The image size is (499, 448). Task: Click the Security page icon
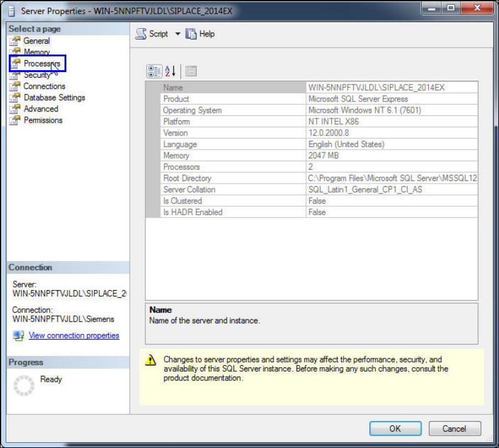(x=14, y=75)
